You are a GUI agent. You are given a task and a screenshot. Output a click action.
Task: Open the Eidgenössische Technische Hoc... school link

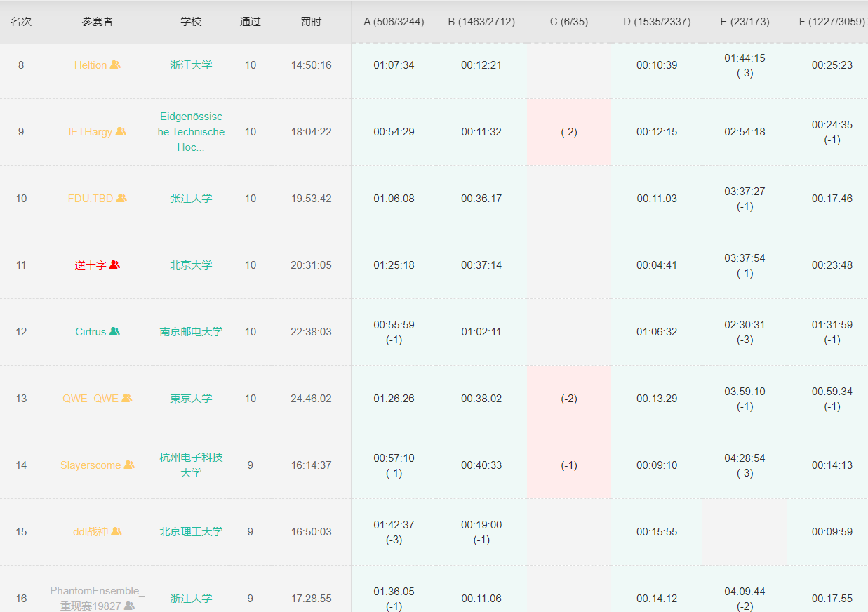[x=191, y=132]
